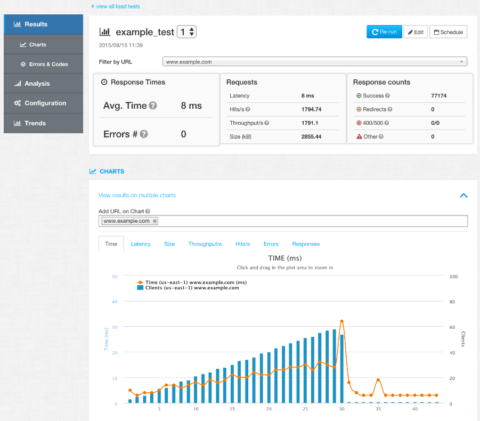Image resolution: width=480 pixels, height=421 pixels.
Task: Click inside the Add URL on Chart field
Action: pos(283,221)
